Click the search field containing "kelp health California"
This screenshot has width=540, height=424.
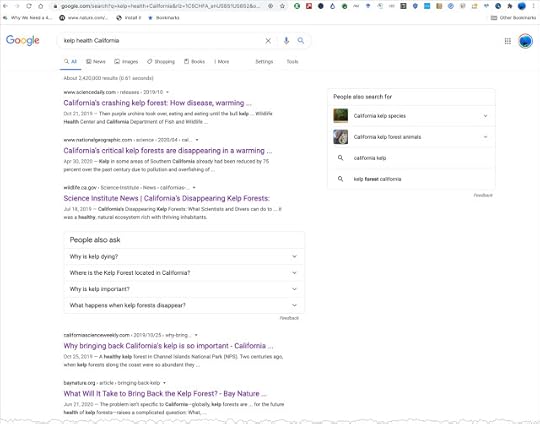tap(162, 41)
